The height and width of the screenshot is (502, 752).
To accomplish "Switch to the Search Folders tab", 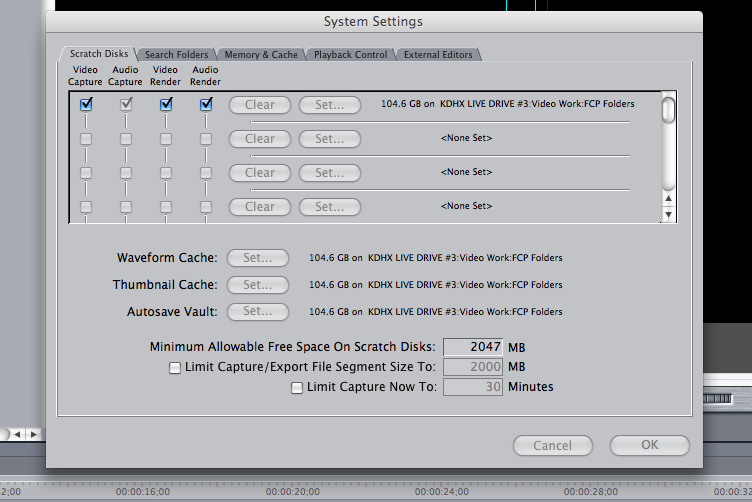I will [x=176, y=54].
